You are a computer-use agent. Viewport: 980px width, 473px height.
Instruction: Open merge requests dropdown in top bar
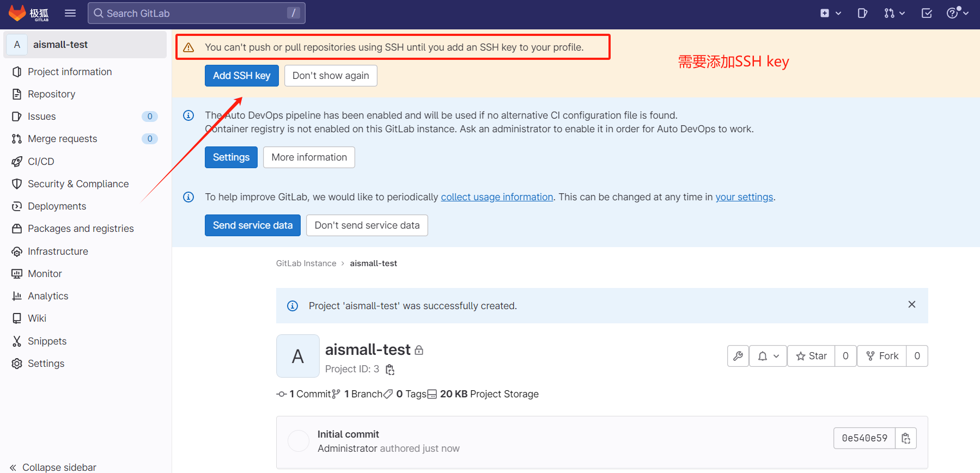pos(894,13)
